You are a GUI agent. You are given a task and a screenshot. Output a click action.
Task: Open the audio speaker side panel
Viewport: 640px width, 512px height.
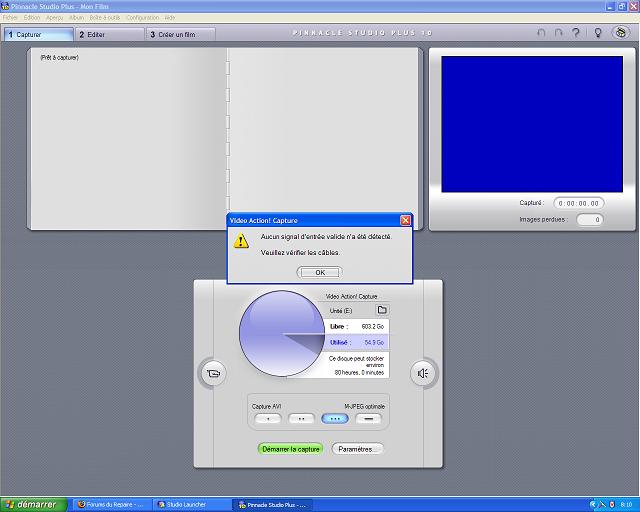(423, 373)
